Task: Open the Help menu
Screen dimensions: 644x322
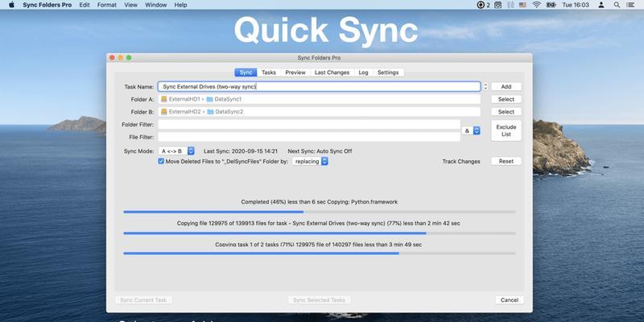Action: (x=180, y=5)
